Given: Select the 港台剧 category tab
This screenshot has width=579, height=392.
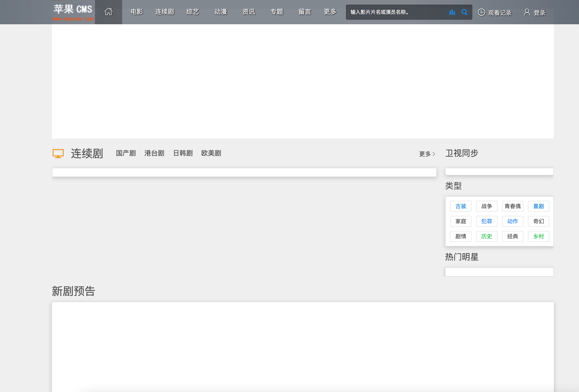Looking at the screenshot, I should (x=154, y=153).
